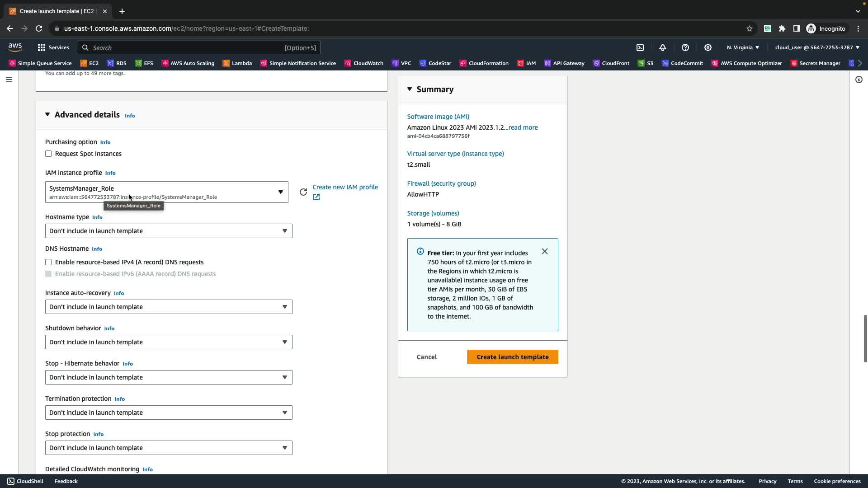Dismiss the Free tier info box
This screenshot has width=868, height=488.
(545, 251)
